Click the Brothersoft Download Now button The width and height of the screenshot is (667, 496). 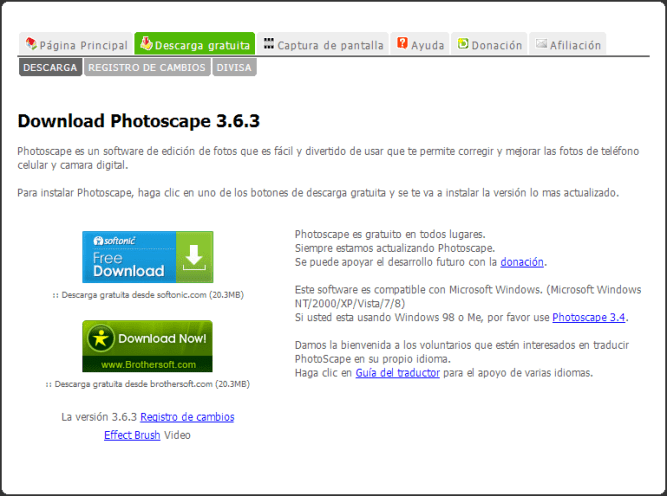[x=148, y=346]
